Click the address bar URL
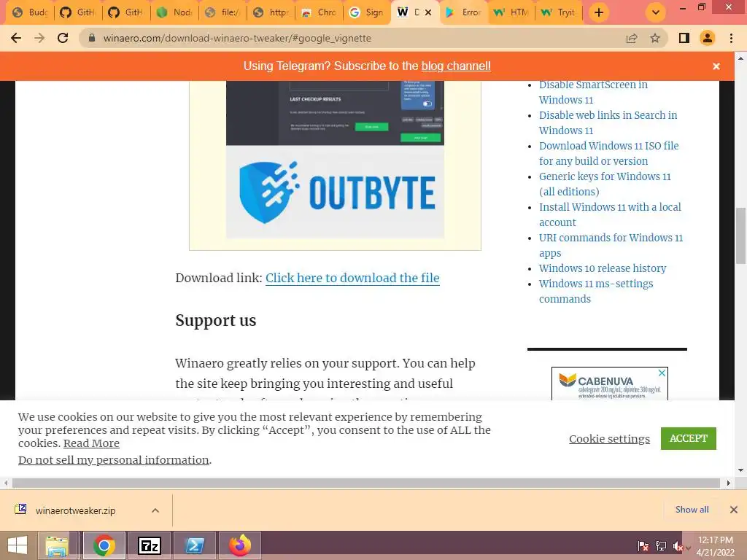The image size is (747, 560). (237, 38)
